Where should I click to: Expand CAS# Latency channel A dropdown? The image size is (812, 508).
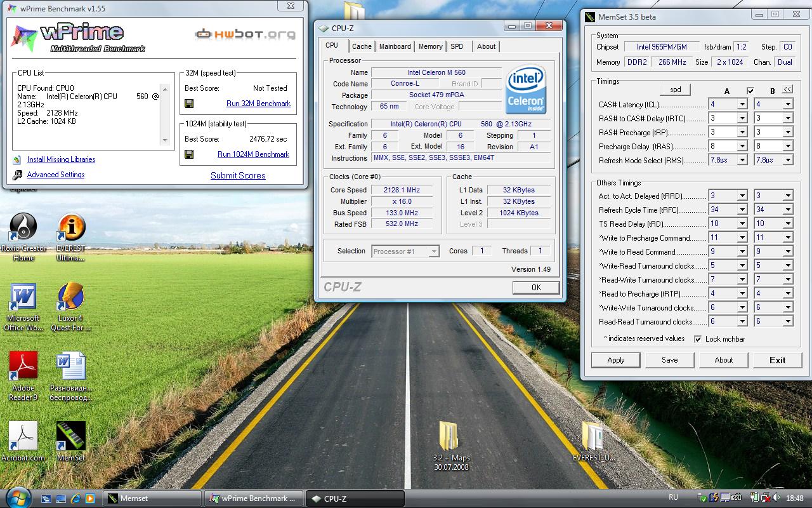point(742,104)
